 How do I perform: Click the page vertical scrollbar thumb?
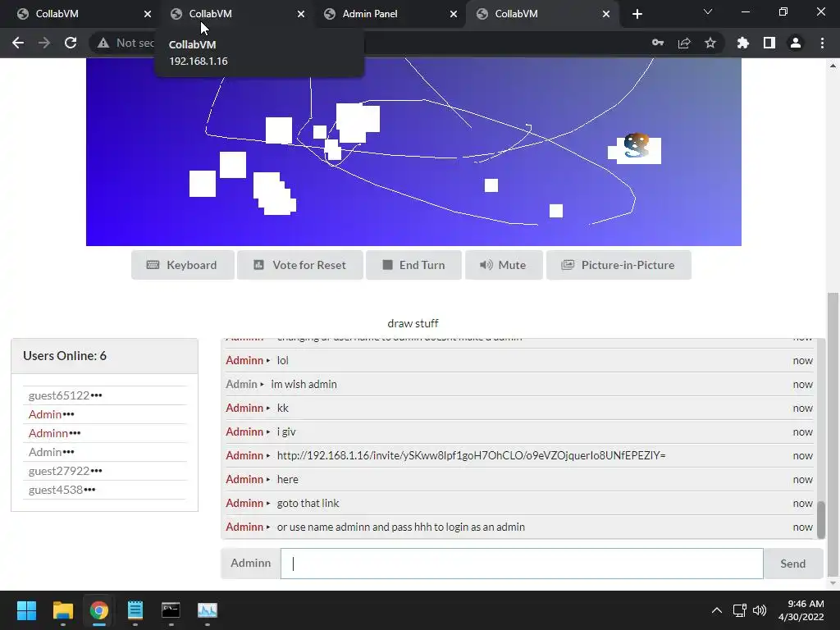833,434
